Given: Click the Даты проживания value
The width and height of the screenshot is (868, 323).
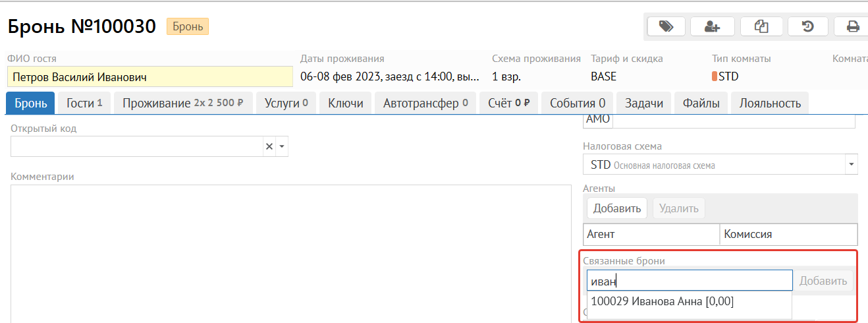Looking at the screenshot, I should [390, 76].
